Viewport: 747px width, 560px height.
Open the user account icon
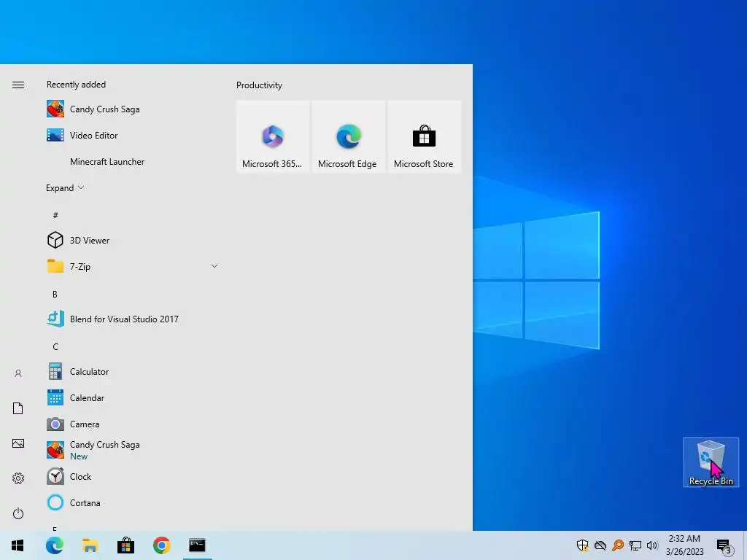point(18,373)
